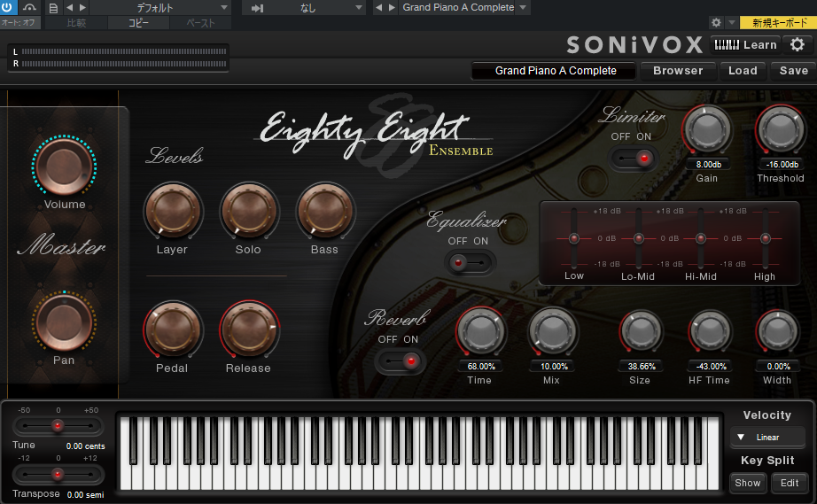Click the Save button
The image size is (817, 504).
coord(794,71)
